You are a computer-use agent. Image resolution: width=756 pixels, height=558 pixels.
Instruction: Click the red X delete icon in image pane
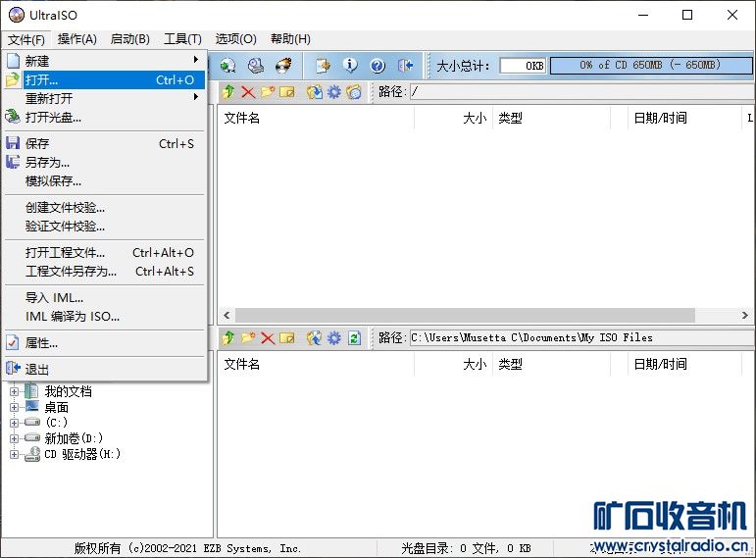coord(248,91)
